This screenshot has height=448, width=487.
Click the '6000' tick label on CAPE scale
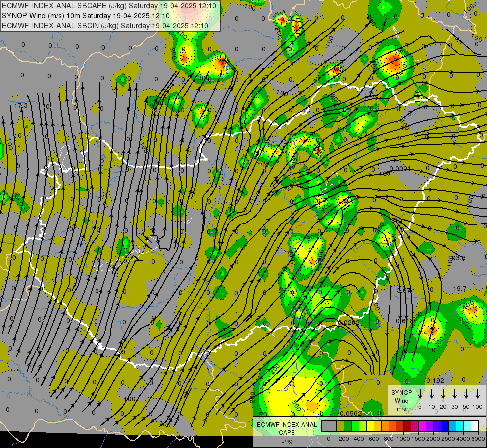[x=479, y=439]
